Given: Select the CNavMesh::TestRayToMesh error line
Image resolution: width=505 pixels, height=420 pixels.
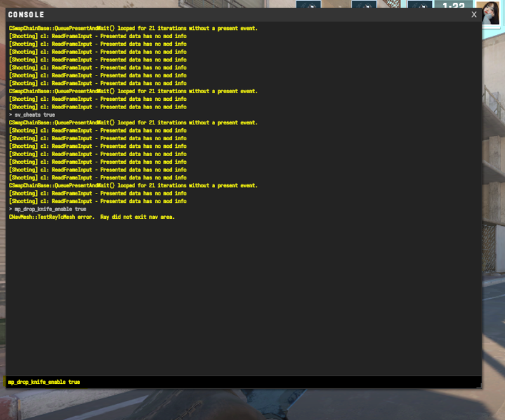Looking at the screenshot, I should (92, 217).
